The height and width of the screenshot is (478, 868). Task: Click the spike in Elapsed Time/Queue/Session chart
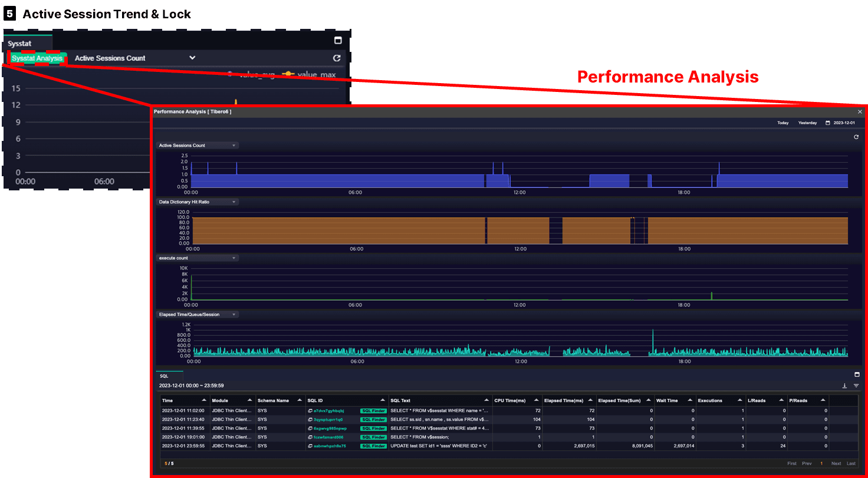pos(653,342)
